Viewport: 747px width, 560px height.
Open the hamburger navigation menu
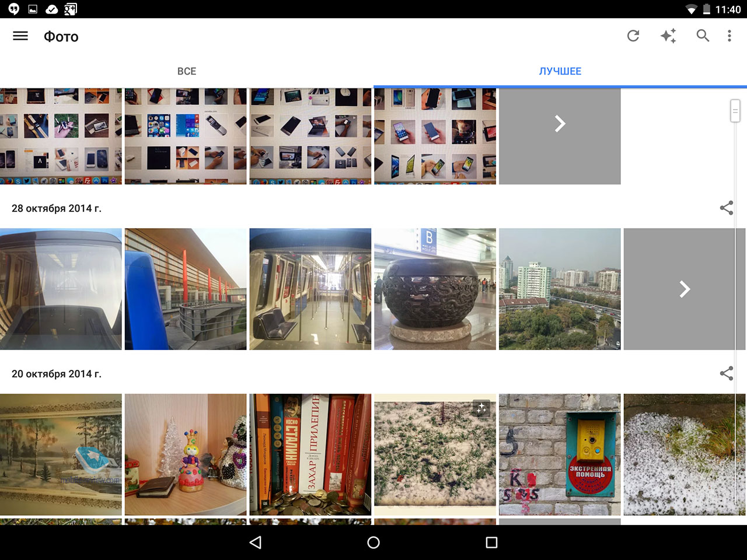[20, 36]
